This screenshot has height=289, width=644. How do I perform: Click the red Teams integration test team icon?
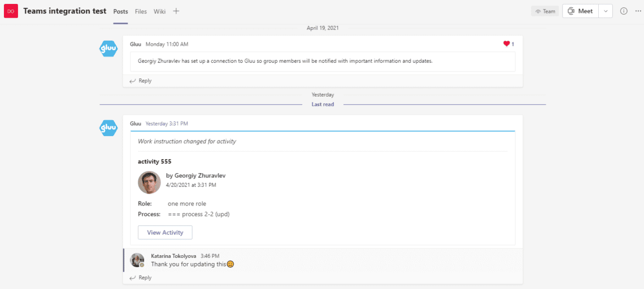[x=11, y=11]
